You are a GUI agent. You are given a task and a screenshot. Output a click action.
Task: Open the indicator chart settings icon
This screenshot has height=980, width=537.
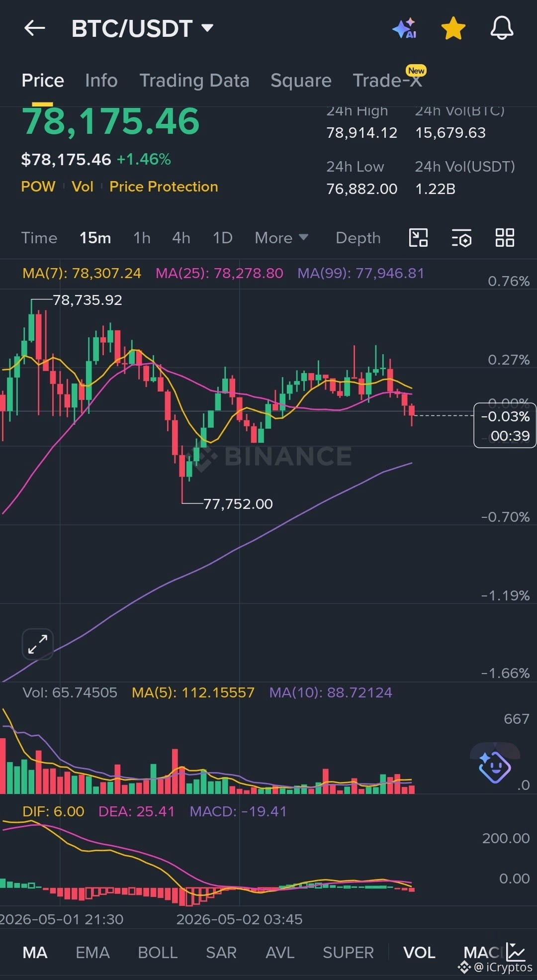pyautogui.click(x=516, y=952)
